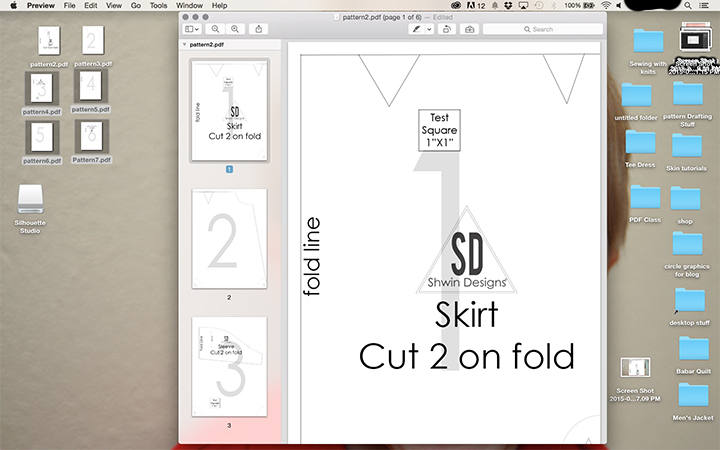Open the Help menu
The image size is (720, 450).
pyautogui.click(x=219, y=6)
